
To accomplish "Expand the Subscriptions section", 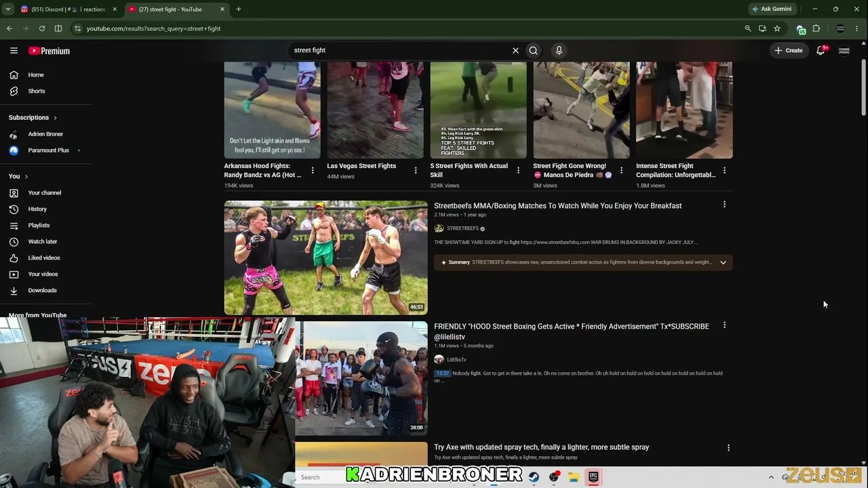I will click(33, 117).
